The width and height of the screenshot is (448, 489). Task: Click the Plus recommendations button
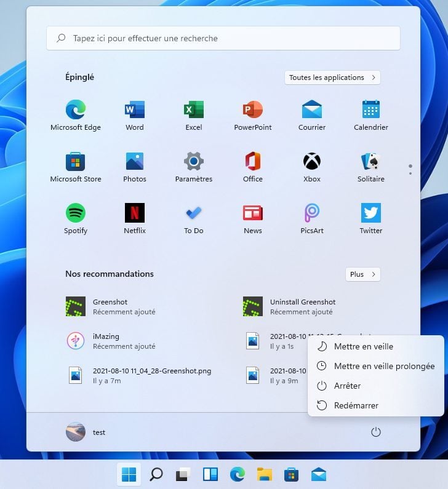point(363,274)
